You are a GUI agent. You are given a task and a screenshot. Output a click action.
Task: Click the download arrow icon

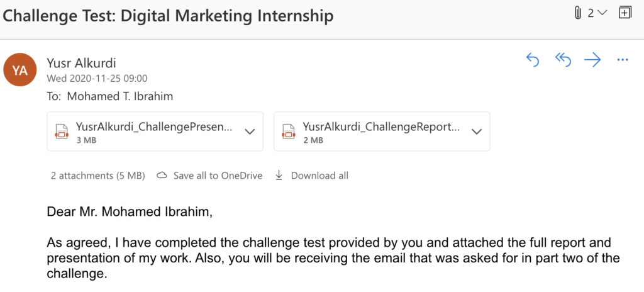point(279,176)
